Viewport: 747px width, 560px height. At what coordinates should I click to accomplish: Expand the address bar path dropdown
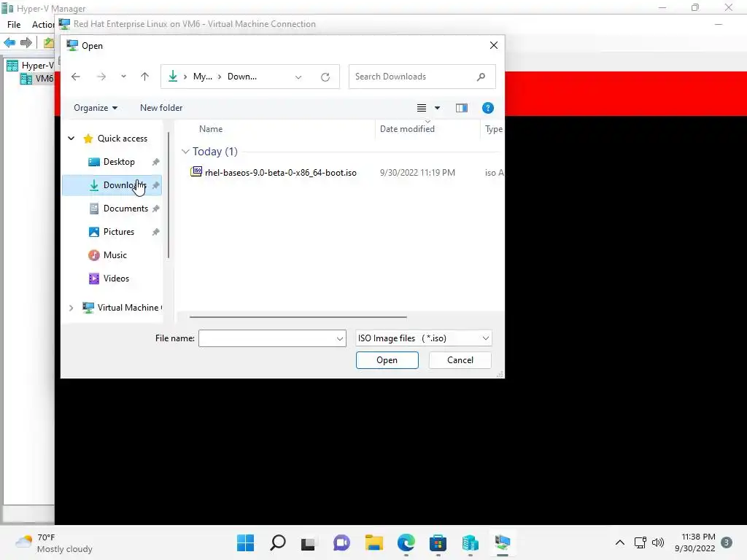coord(298,77)
